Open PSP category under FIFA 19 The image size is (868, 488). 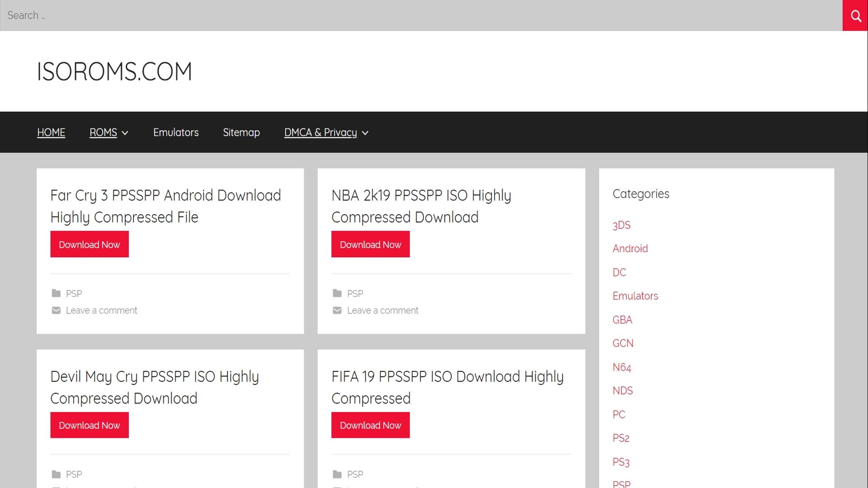(x=355, y=474)
